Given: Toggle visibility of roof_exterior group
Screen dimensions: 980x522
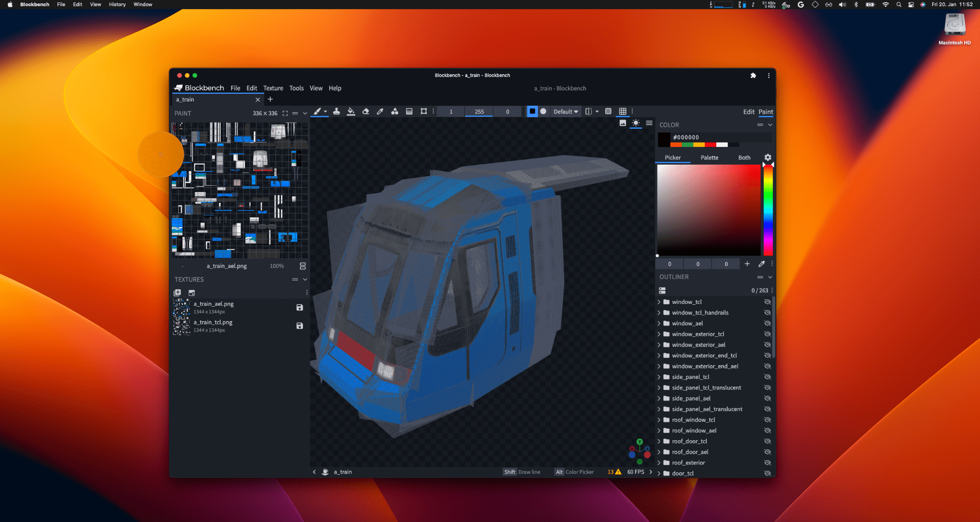Looking at the screenshot, I should [768, 463].
